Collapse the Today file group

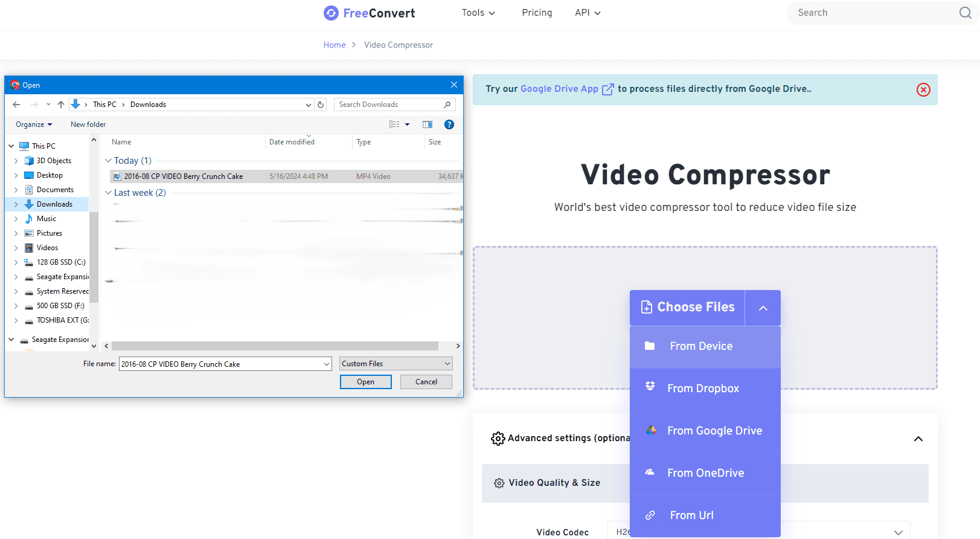click(108, 161)
